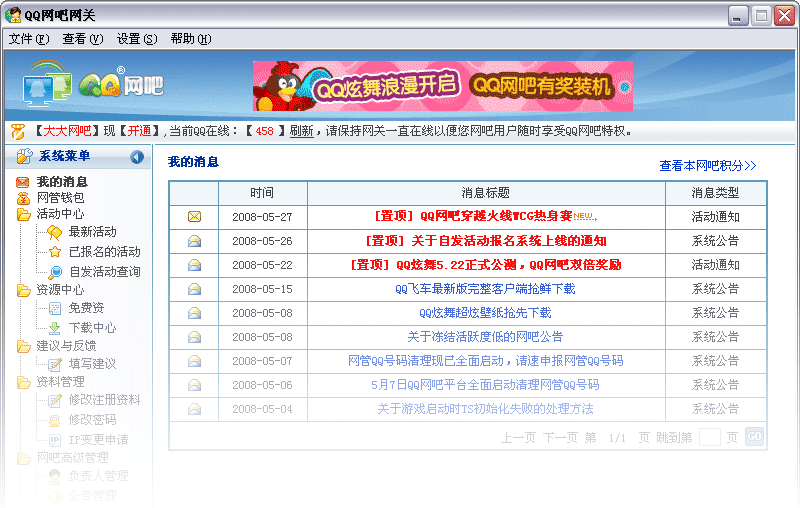Open 关于冻结活跃度低的网吧公告 message
This screenshot has height=508, width=800.
click(485, 337)
